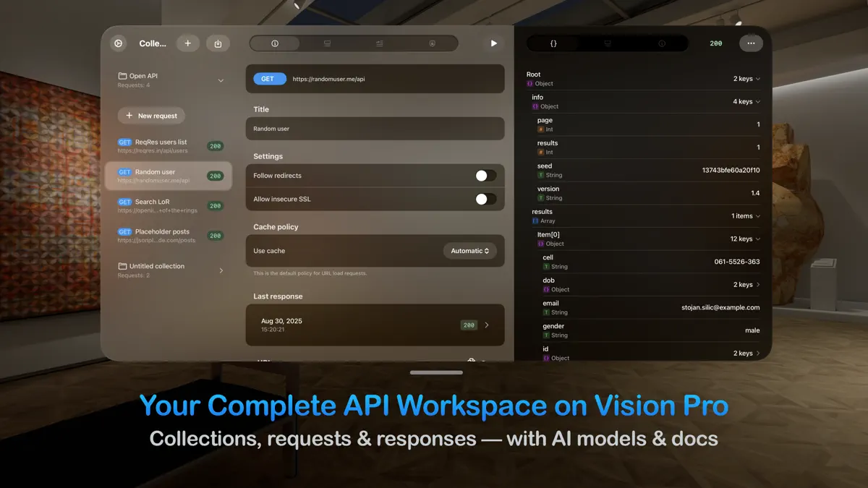Open the Use cache Automatic dropdown
The width and height of the screenshot is (868, 488).
(469, 250)
